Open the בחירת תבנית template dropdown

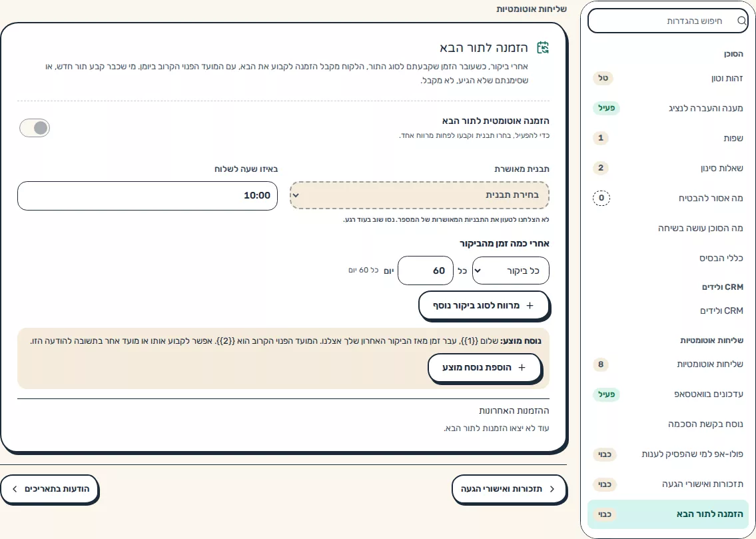pos(420,195)
